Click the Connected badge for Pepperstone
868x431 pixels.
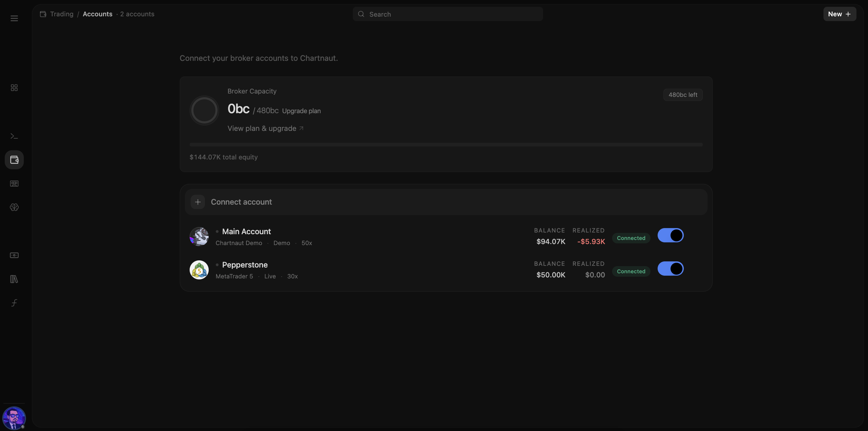click(x=631, y=271)
